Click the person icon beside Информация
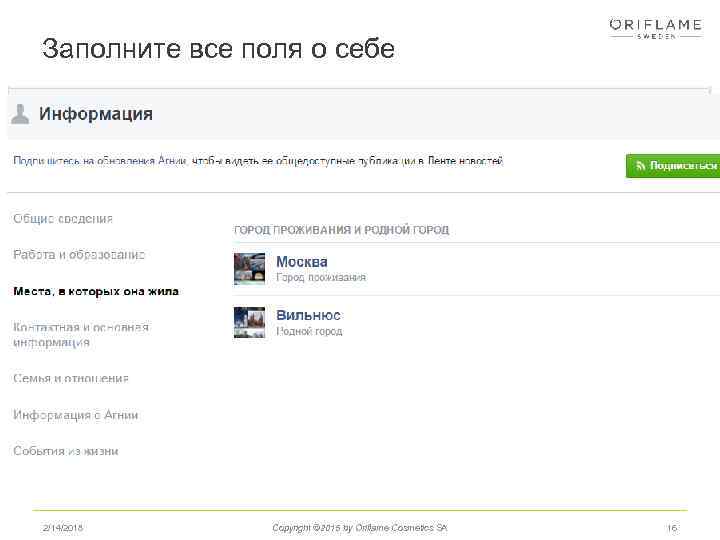 pyautogui.click(x=20, y=114)
